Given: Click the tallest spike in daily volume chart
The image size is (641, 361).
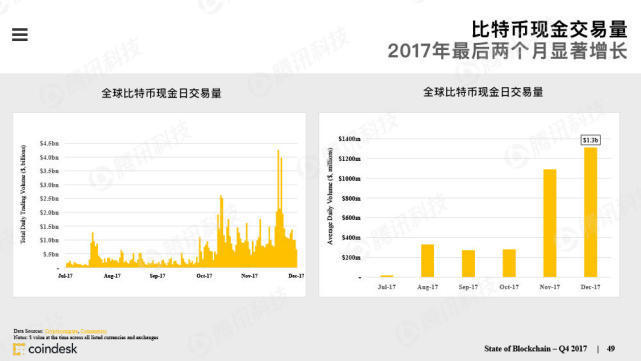Looking at the screenshot, I should pyautogui.click(x=278, y=152).
